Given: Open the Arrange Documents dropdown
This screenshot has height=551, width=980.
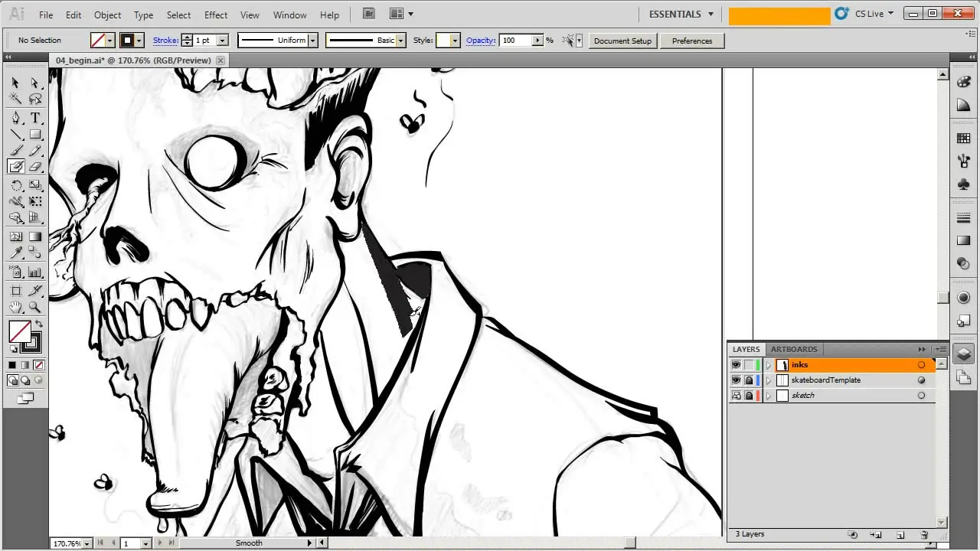Looking at the screenshot, I should 401,14.
